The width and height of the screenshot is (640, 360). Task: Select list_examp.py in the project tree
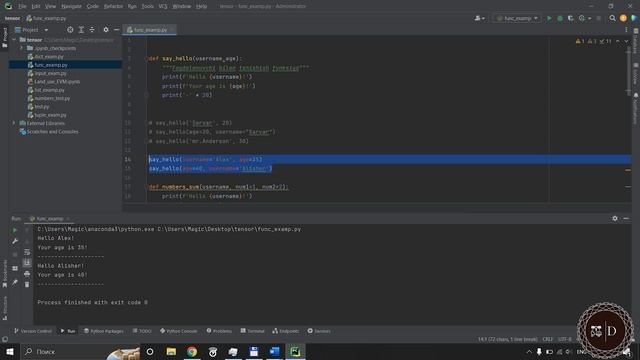pos(49,90)
